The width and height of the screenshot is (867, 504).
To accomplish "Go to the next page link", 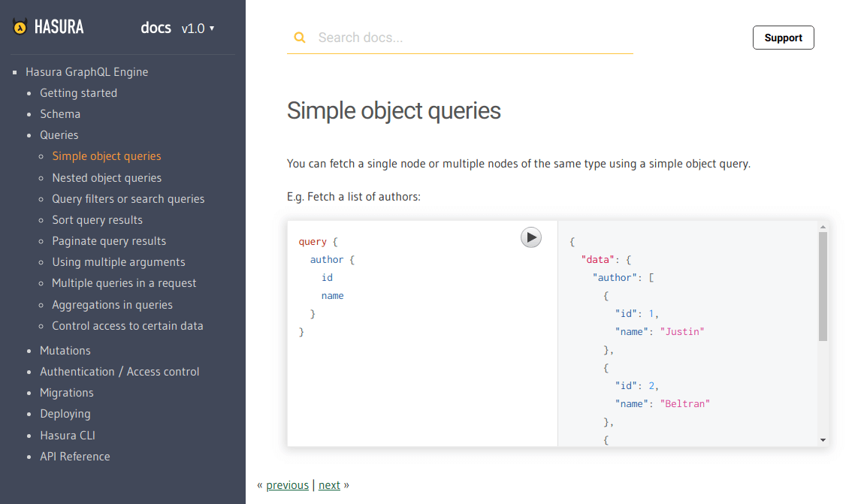I will 329,485.
